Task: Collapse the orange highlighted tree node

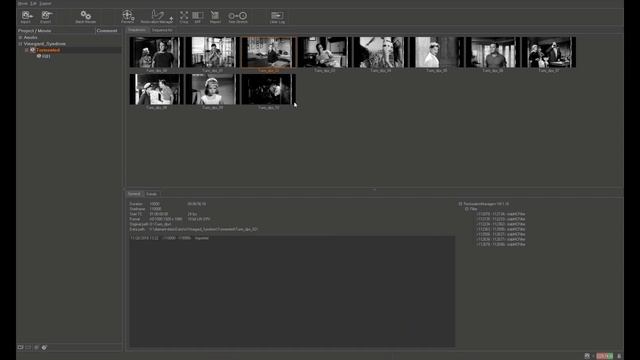Action: [x=27, y=50]
